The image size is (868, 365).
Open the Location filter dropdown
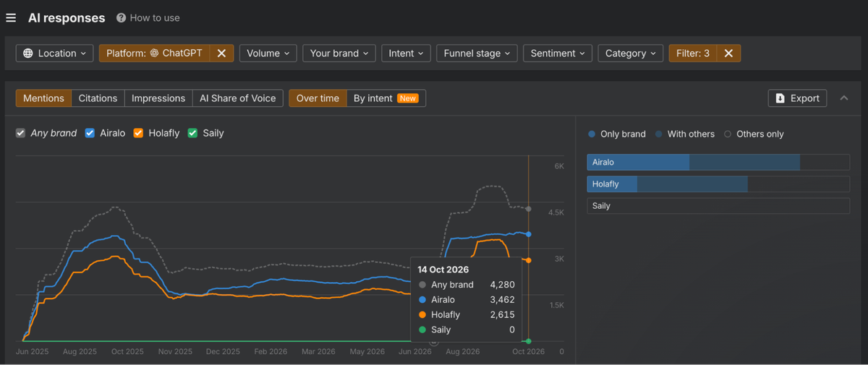point(54,53)
